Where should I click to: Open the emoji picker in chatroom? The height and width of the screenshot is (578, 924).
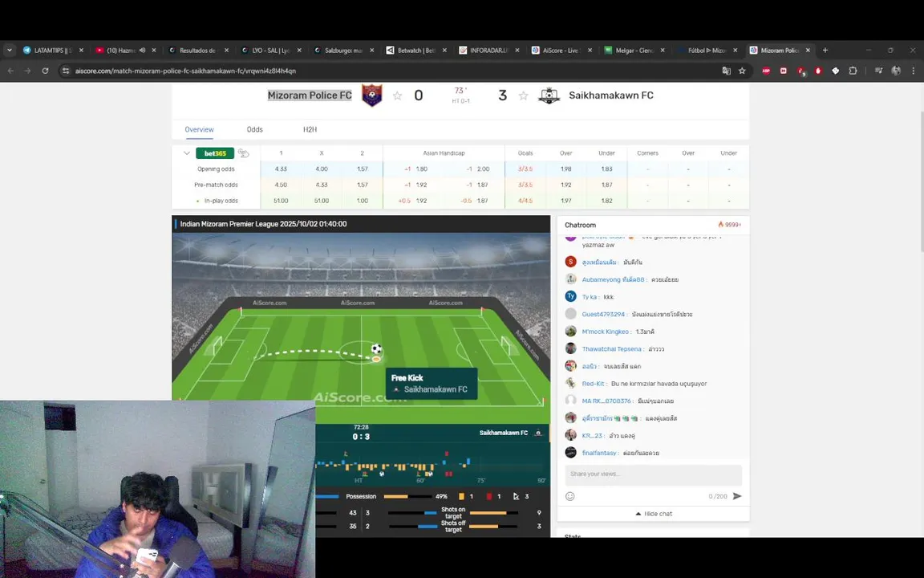pyautogui.click(x=569, y=496)
